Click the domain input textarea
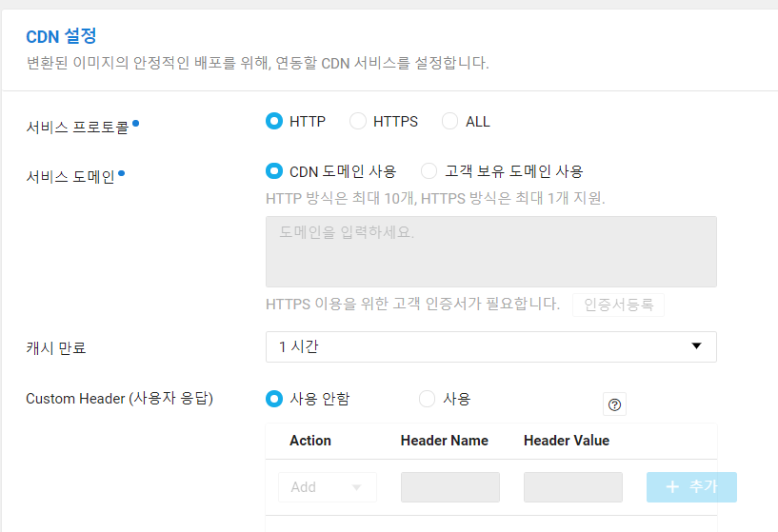The height and width of the screenshot is (532, 778). tap(491, 251)
